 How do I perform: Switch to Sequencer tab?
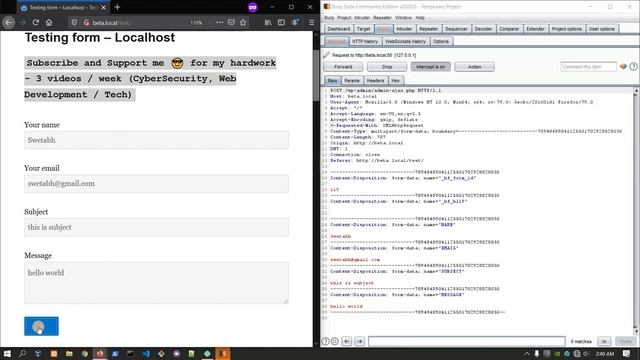pyautogui.click(x=456, y=29)
